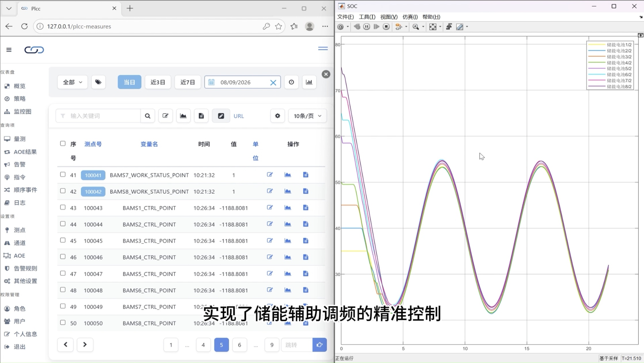Click the edit icon for row 41

pyautogui.click(x=270, y=175)
